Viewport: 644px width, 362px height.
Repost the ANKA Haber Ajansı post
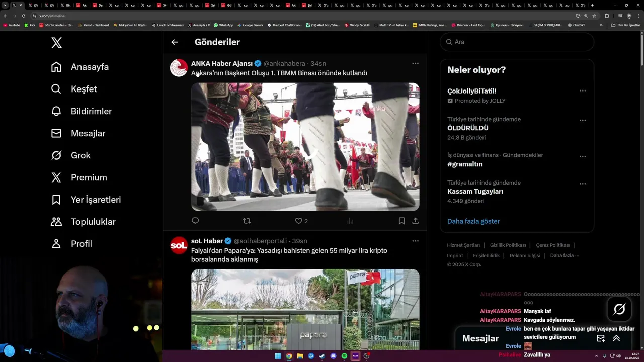(247, 221)
